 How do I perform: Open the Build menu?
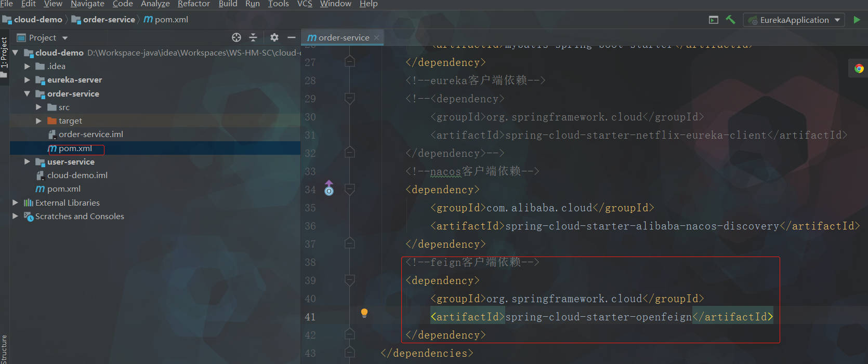point(228,4)
